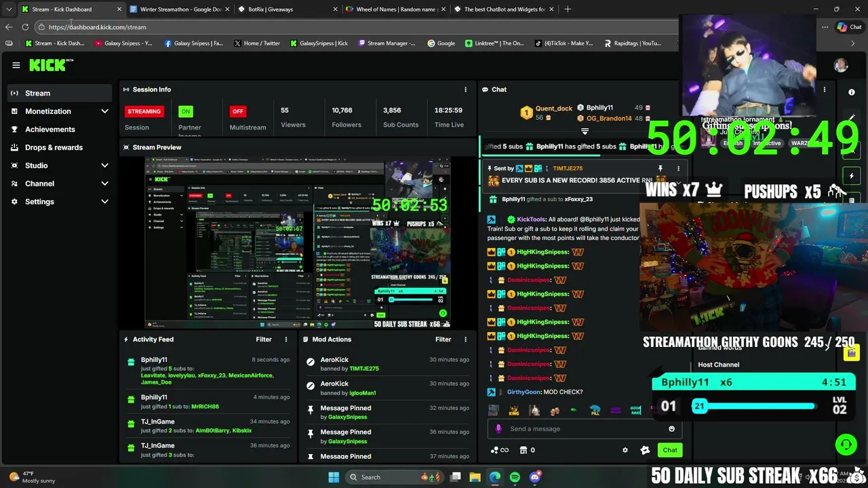The image size is (868, 488).
Task: Expand the Studio sidebar section
Action: point(104,165)
